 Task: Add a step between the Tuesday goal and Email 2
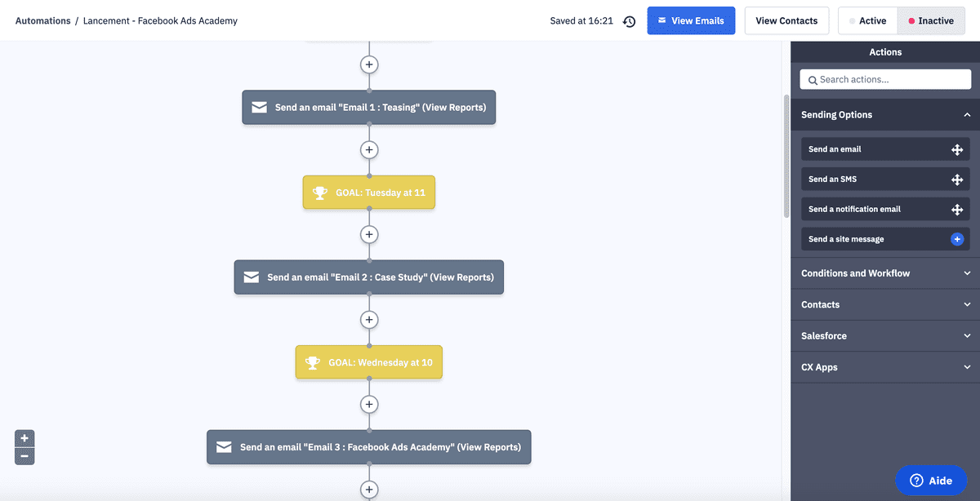[x=369, y=234]
